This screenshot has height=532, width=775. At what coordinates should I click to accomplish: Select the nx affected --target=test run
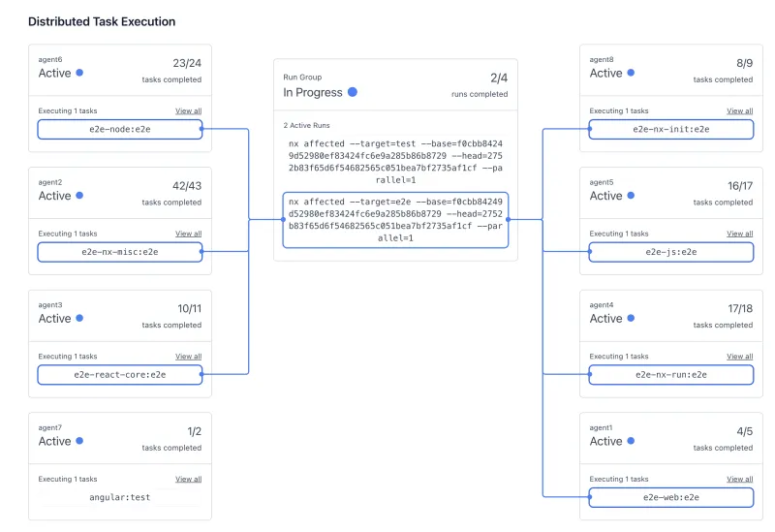(395, 161)
